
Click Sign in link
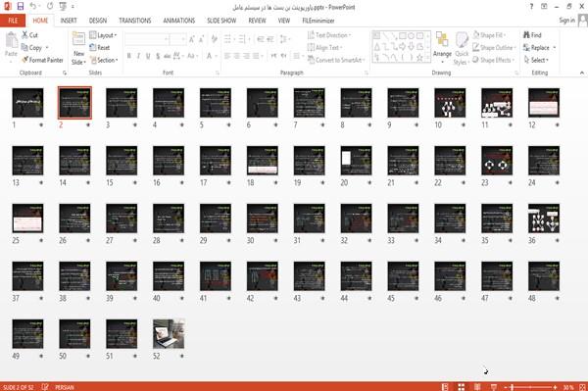click(566, 21)
